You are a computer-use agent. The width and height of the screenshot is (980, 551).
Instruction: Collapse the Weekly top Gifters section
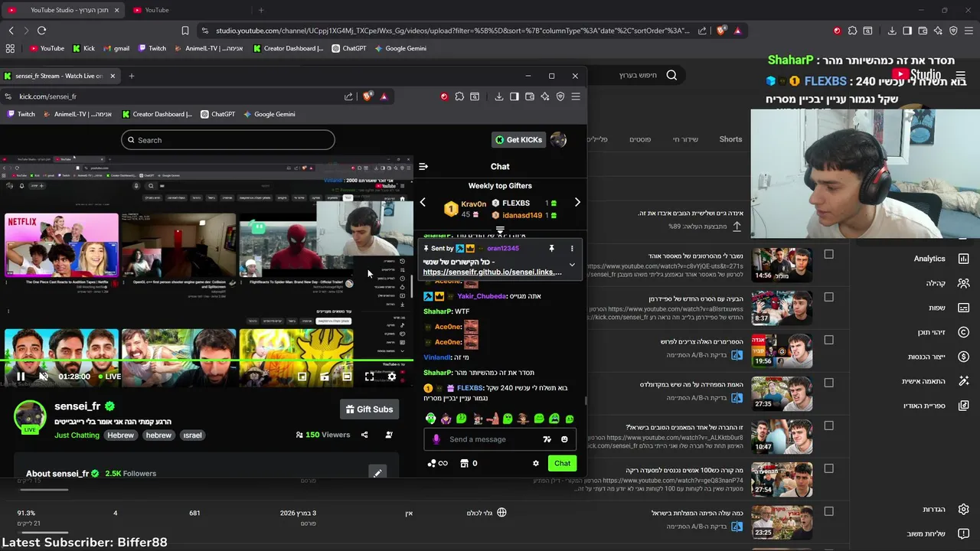point(500,229)
